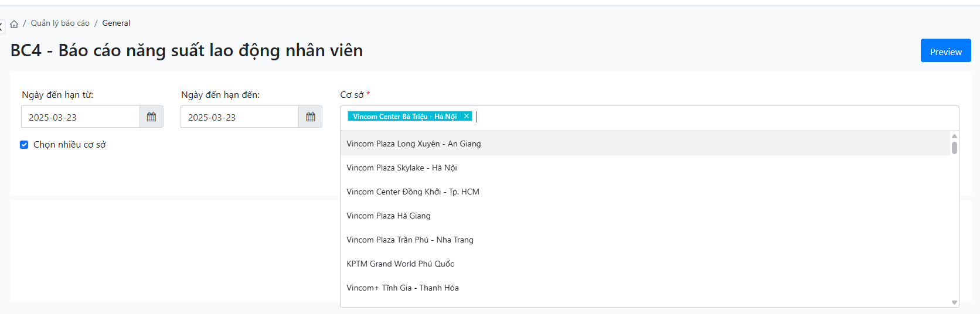Click the Preview button
This screenshot has width=980, height=314.
(x=945, y=51)
